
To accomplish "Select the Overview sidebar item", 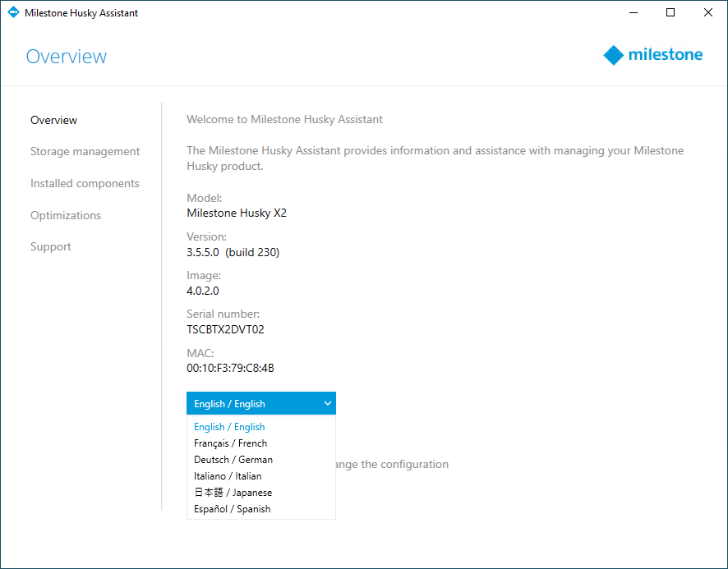I will 54,120.
